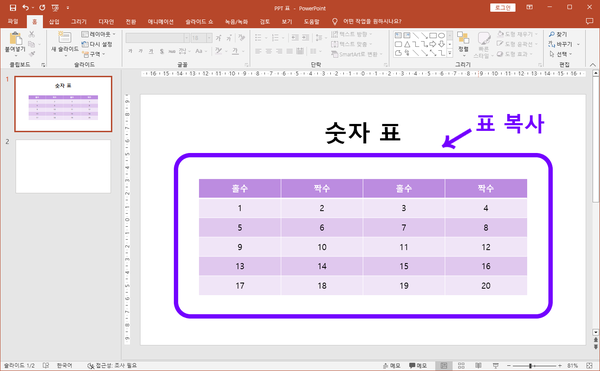Open the Layout (레이아웃) dropdown
The width and height of the screenshot is (600, 371).
click(x=98, y=34)
